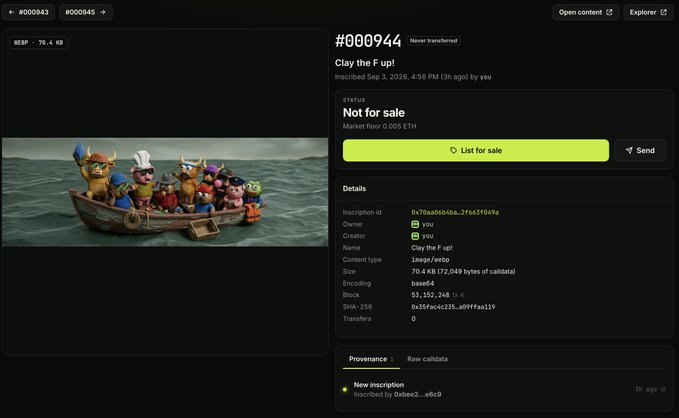Viewport: 679px width, 418px height.
Task: Click the Send button
Action: [640, 150]
